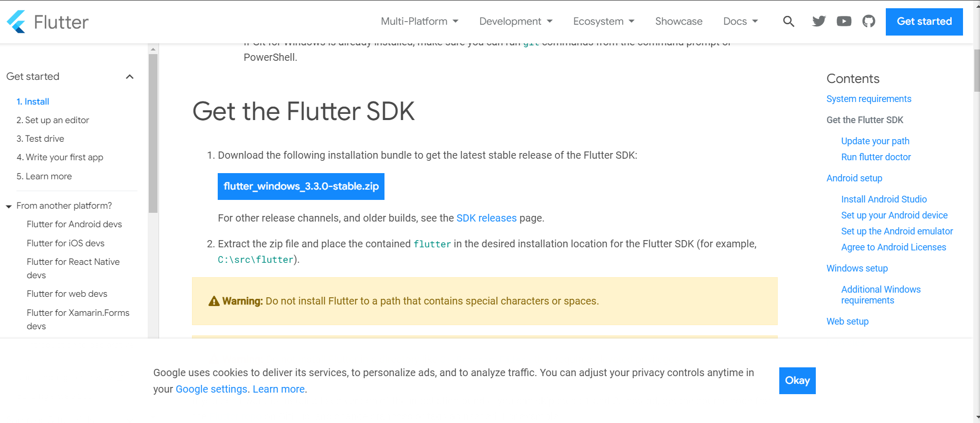The height and width of the screenshot is (423, 980).
Task: Click the blue Get started button
Action: [x=924, y=22]
